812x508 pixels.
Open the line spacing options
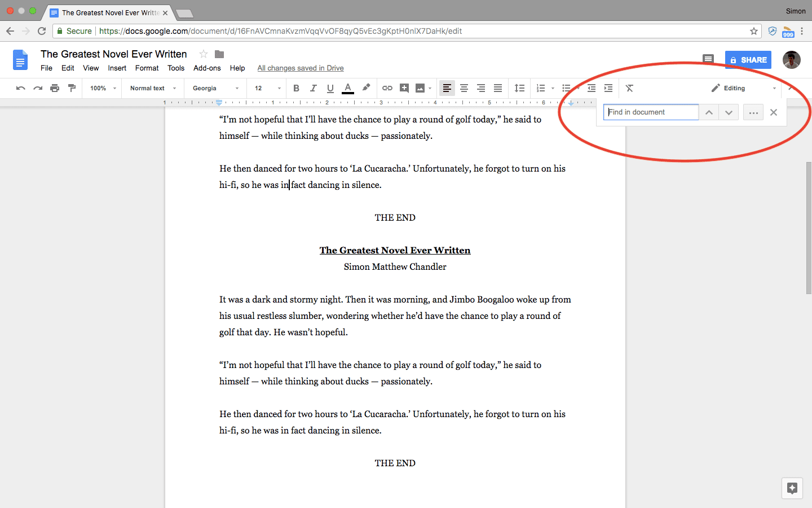(x=519, y=88)
